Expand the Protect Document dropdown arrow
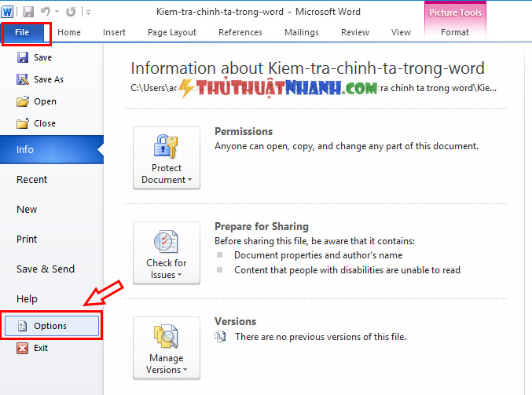This screenshot has width=532, height=395. (189, 180)
